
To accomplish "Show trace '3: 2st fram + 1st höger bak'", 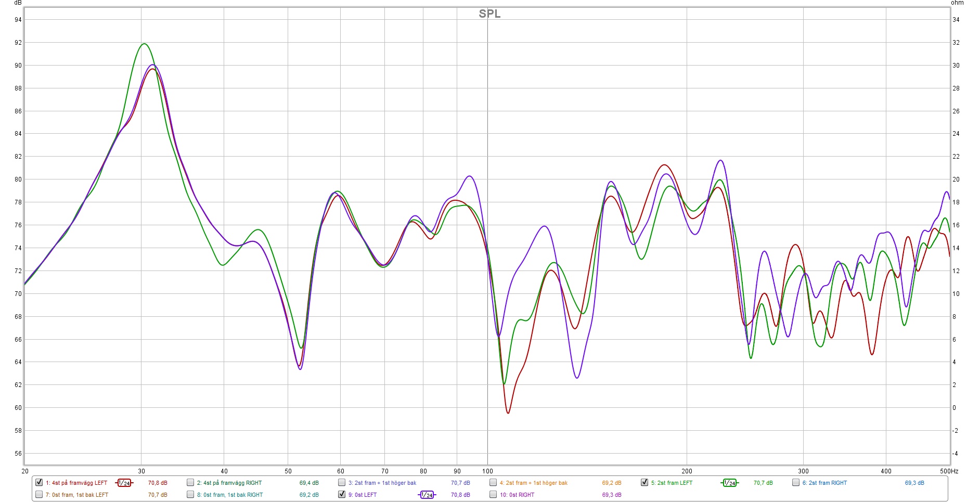I will 342,482.
